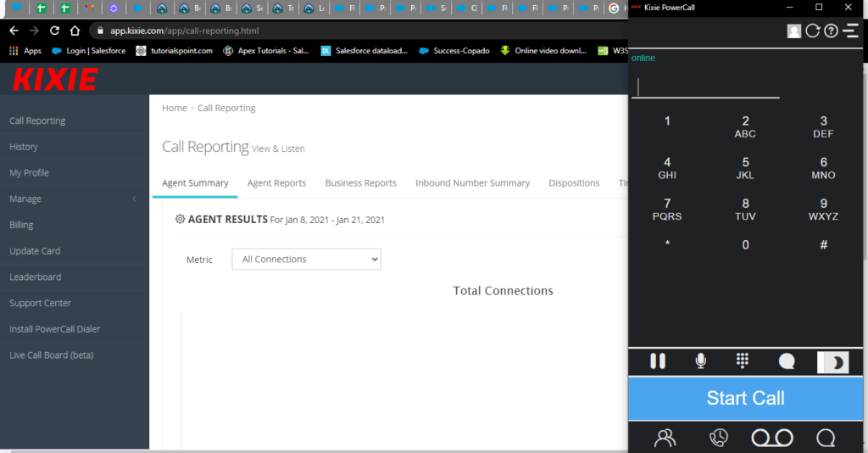Refresh the Kixie PowerCall dialer

[x=813, y=31]
